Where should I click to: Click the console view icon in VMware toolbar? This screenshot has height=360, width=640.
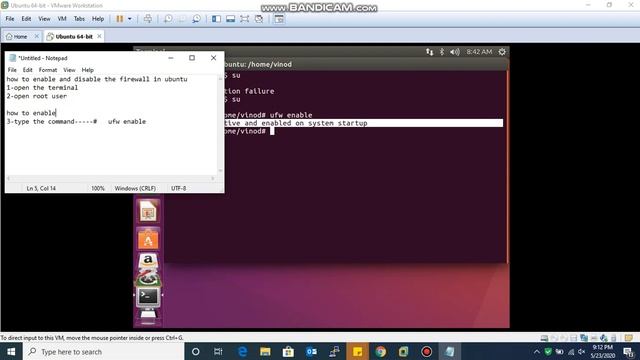tap(279, 19)
